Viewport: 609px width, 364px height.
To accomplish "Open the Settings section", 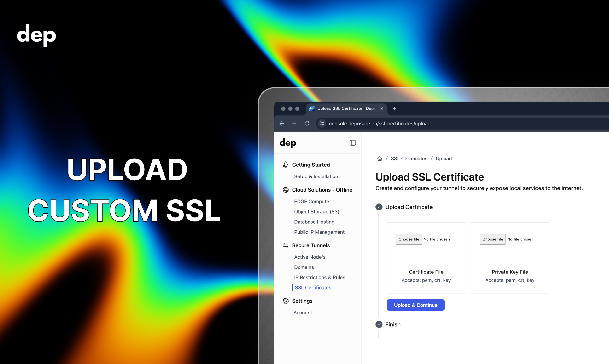I will [x=302, y=301].
